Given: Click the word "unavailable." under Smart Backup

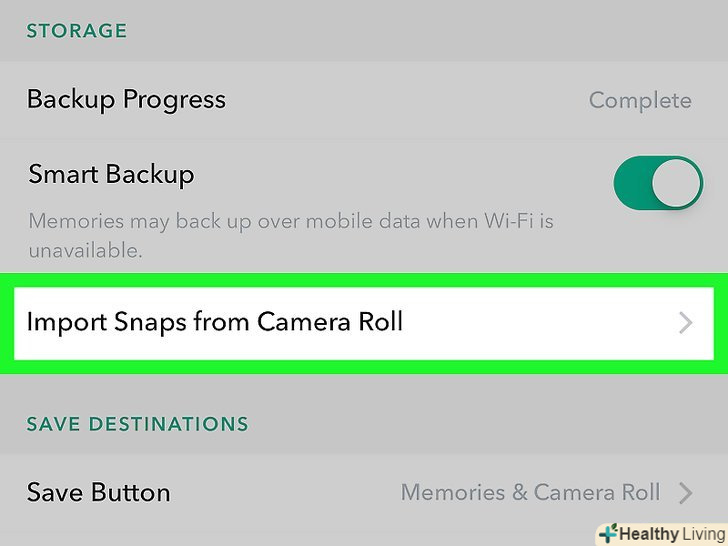Looking at the screenshot, I should click(x=83, y=251).
